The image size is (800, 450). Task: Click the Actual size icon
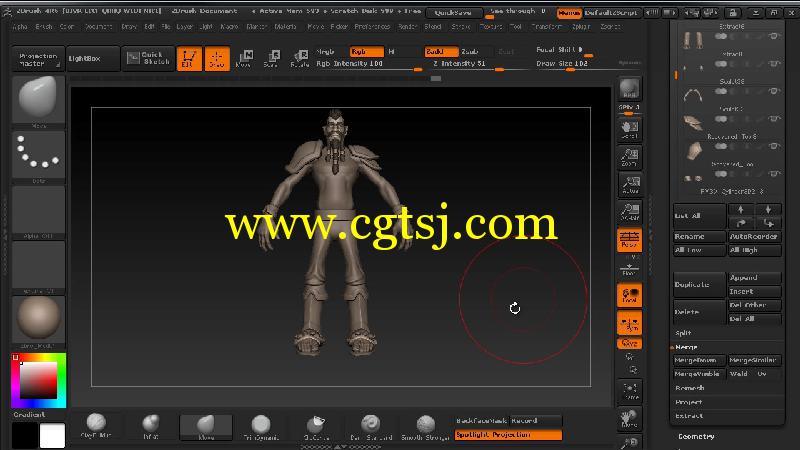[629, 185]
